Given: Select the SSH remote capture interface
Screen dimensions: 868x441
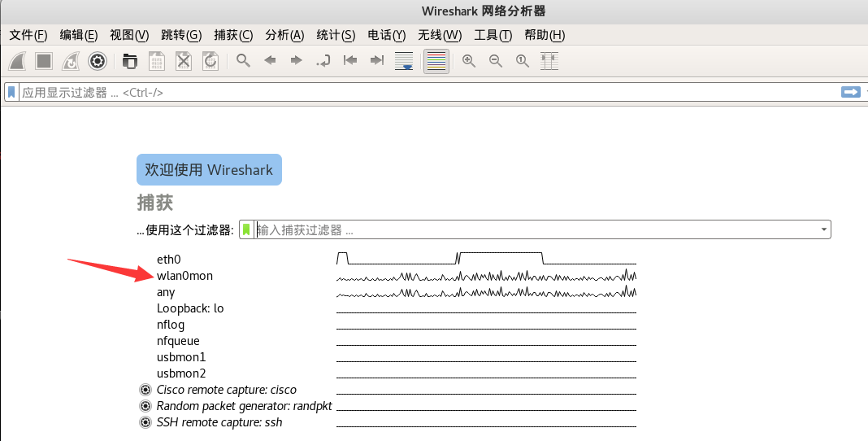Looking at the screenshot, I should tap(219, 422).
